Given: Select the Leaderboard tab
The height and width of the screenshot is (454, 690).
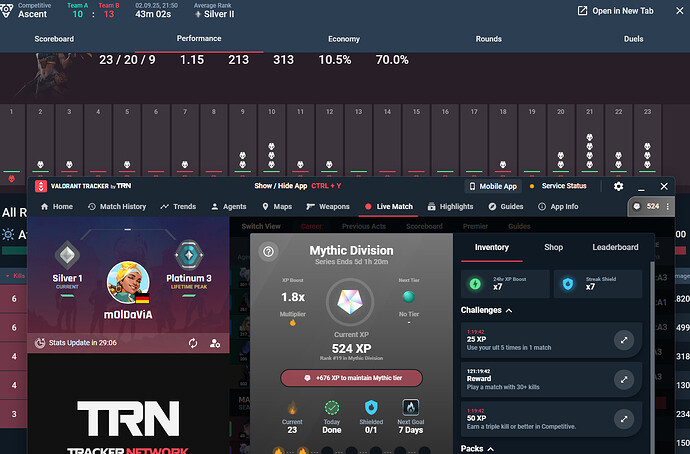Looking at the screenshot, I should tap(615, 247).
